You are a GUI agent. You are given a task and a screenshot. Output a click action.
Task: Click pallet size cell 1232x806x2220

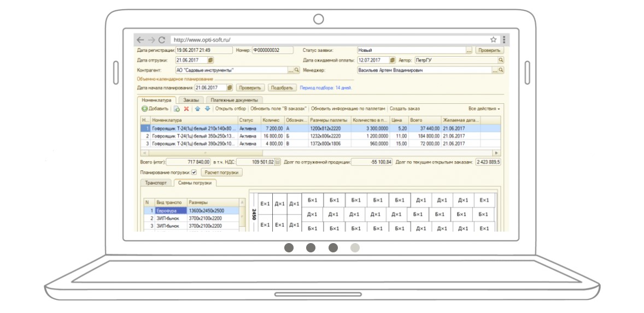[329, 136]
